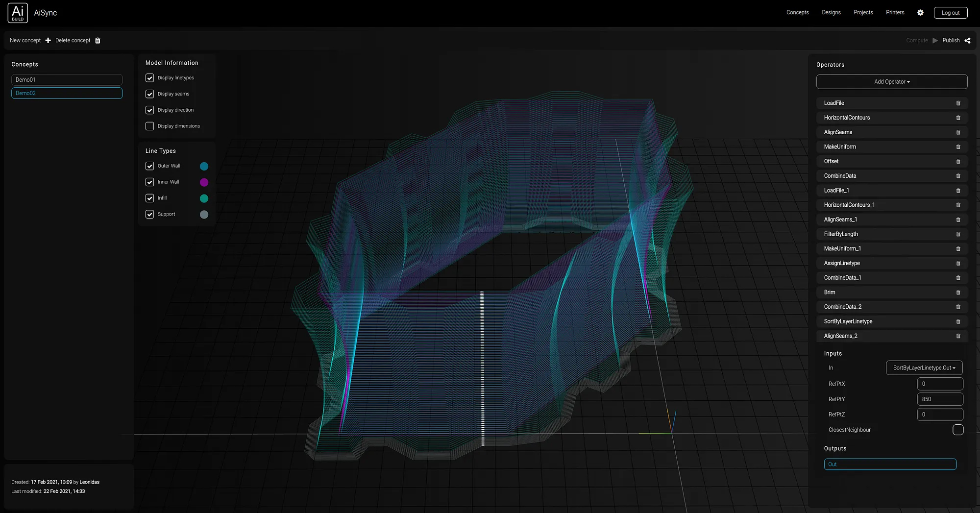Toggle the ClosestNeighbour input switch
980x513 pixels.
pyautogui.click(x=958, y=430)
